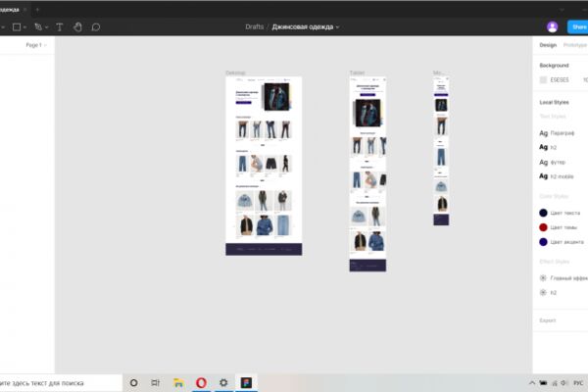This screenshot has height=392, width=588.
Task: Click the Figma taskbar icon
Action: [x=246, y=383]
